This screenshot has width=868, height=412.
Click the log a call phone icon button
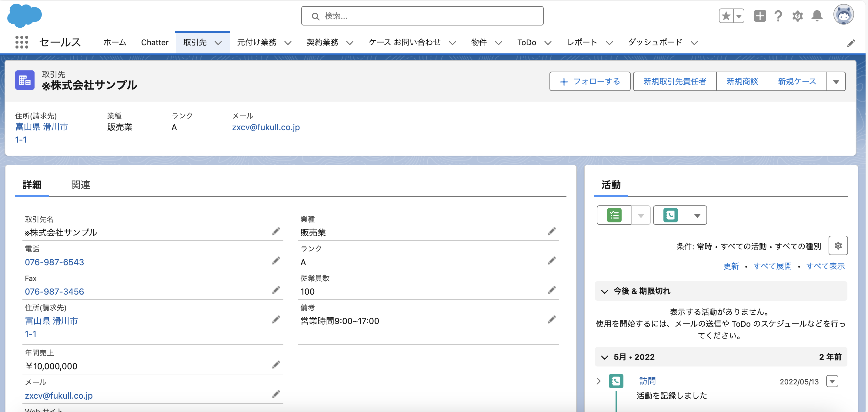pos(670,215)
